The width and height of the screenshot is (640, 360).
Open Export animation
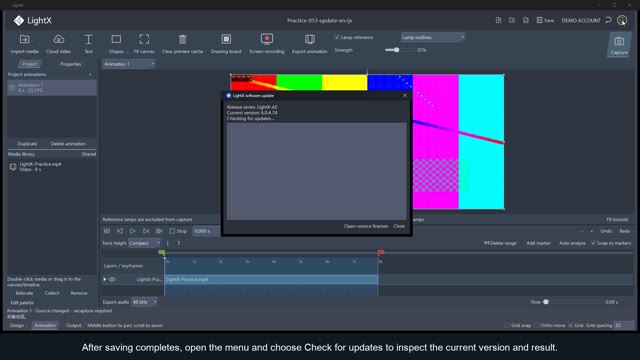(x=310, y=44)
